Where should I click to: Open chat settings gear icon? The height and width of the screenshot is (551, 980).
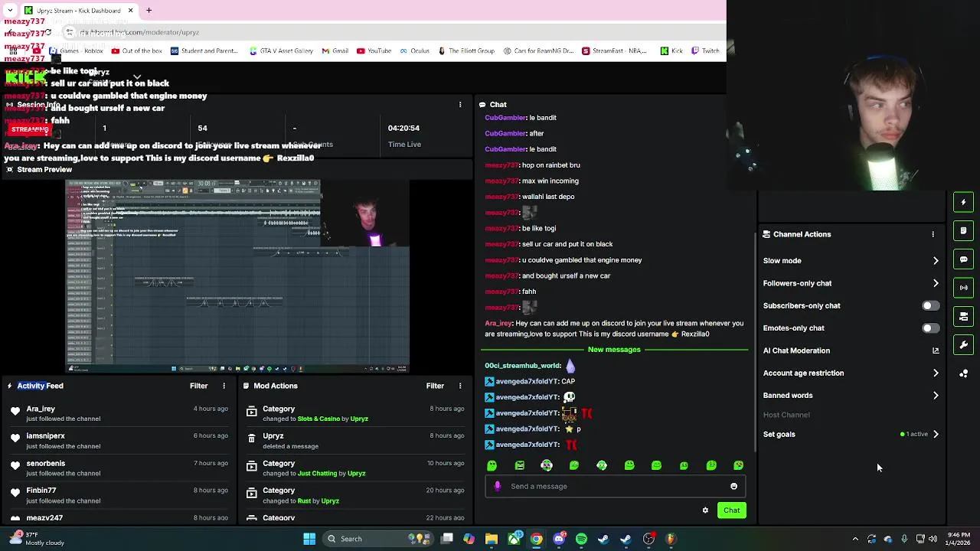[705, 510]
